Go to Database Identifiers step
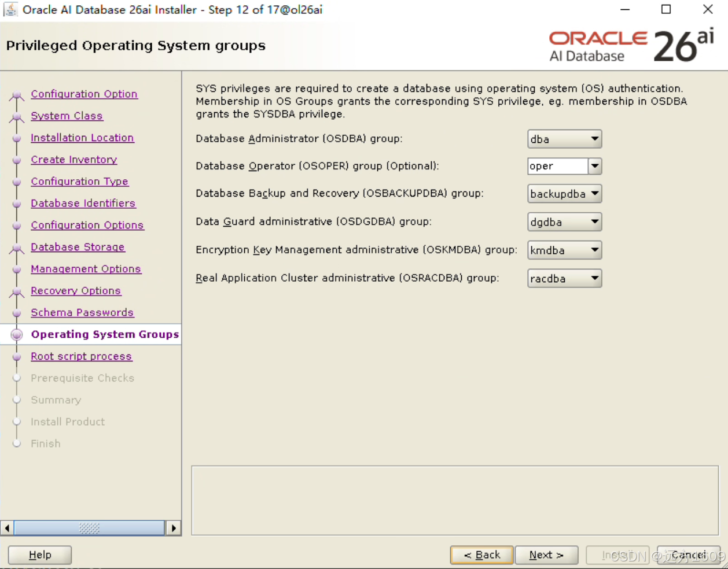This screenshot has height=569, width=728. pyautogui.click(x=83, y=204)
